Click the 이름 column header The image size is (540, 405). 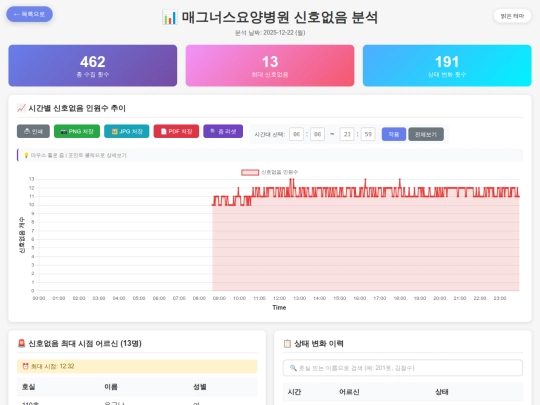coord(111,387)
